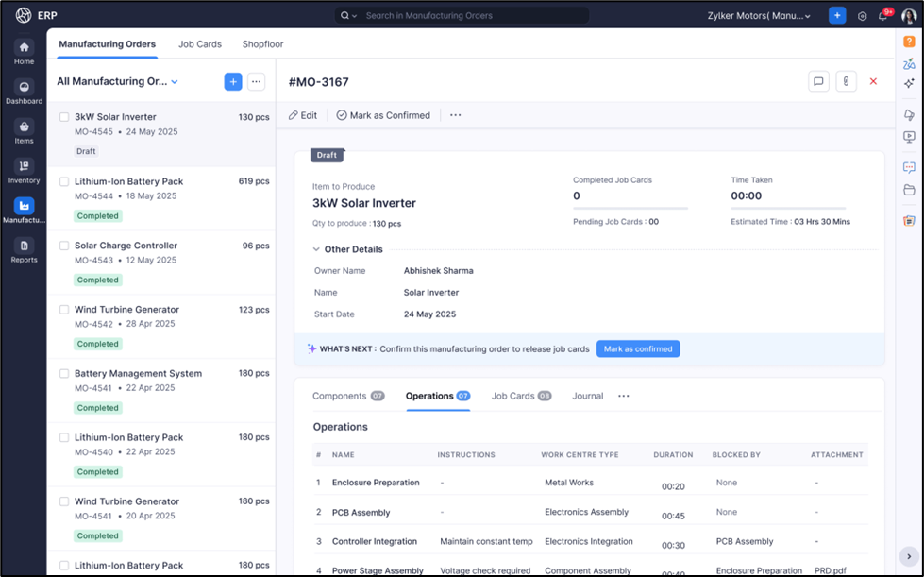Open the settings gear icon
924x577 pixels.
862,16
